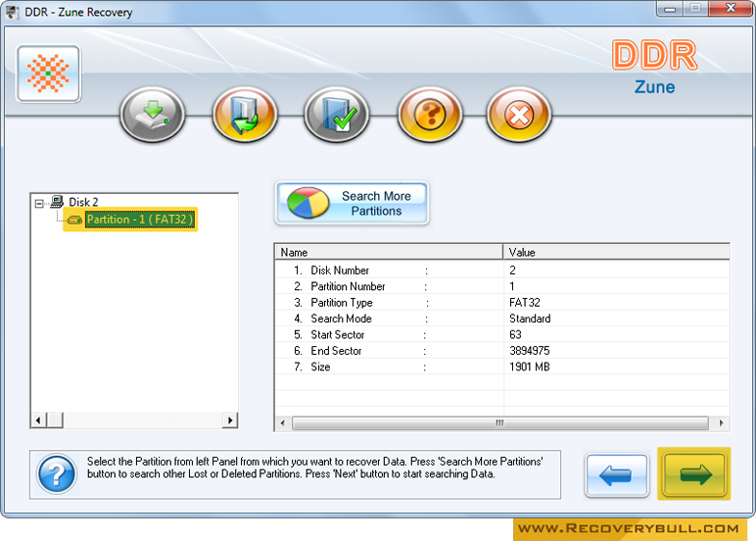Click the blue question mark info icon
The height and width of the screenshot is (541, 756).
(x=57, y=474)
